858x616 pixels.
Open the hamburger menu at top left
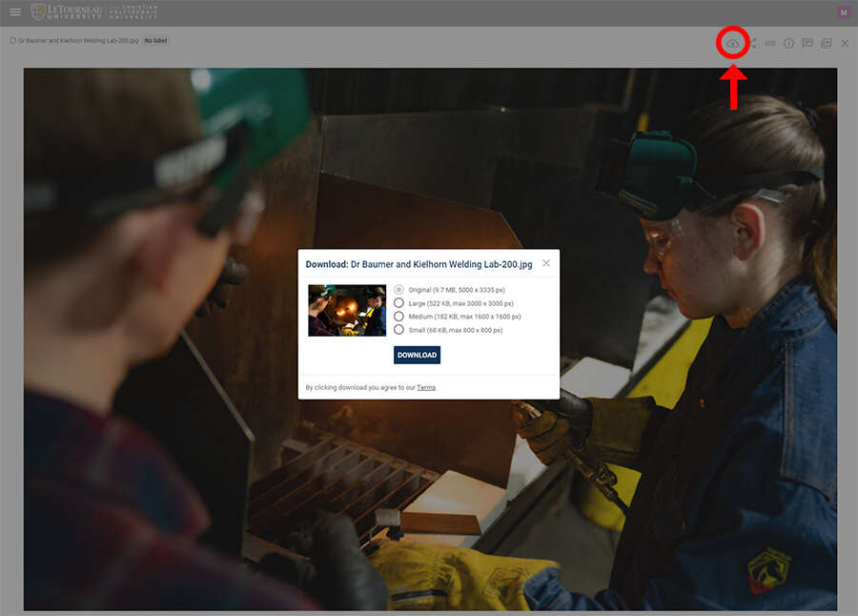coord(15,12)
